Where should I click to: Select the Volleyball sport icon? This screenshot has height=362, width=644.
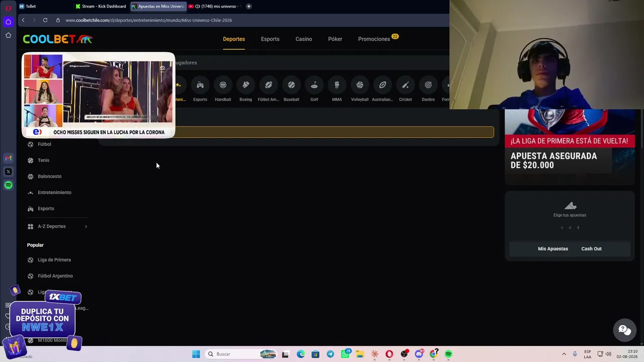coord(360,89)
